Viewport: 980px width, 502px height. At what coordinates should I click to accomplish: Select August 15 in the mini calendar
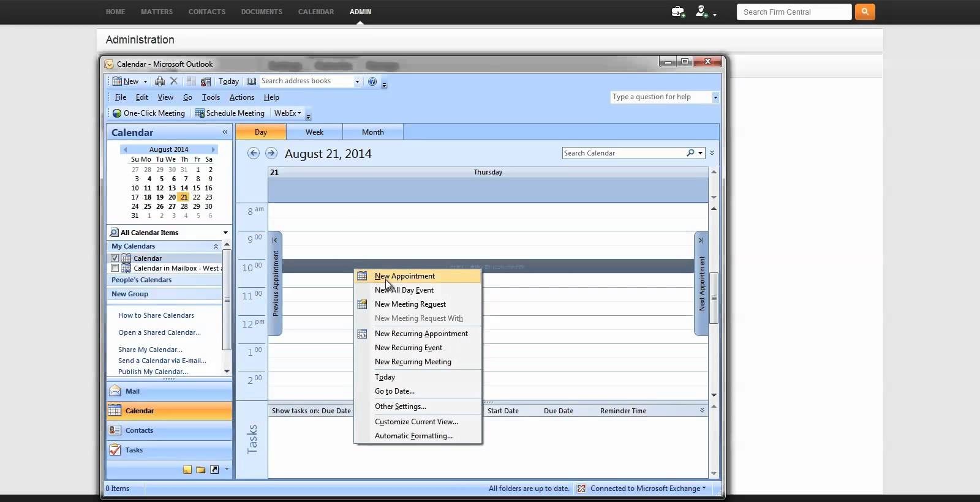coord(197,188)
